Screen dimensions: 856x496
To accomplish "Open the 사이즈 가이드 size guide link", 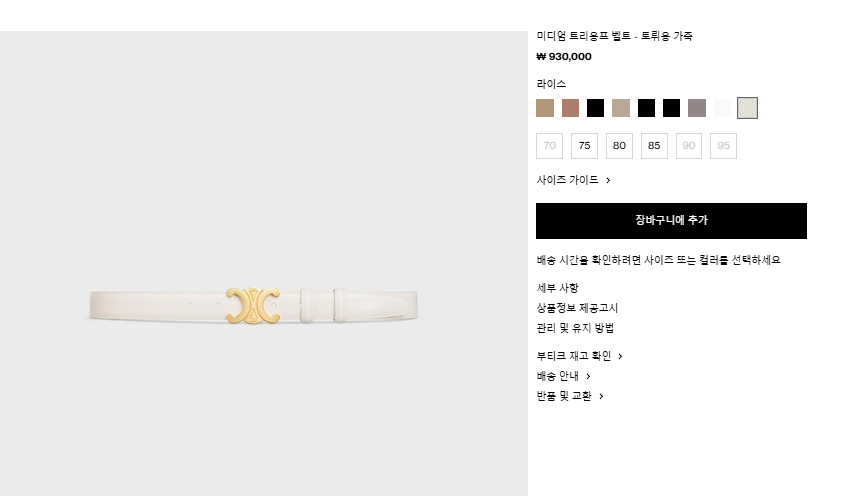I will click(573, 180).
